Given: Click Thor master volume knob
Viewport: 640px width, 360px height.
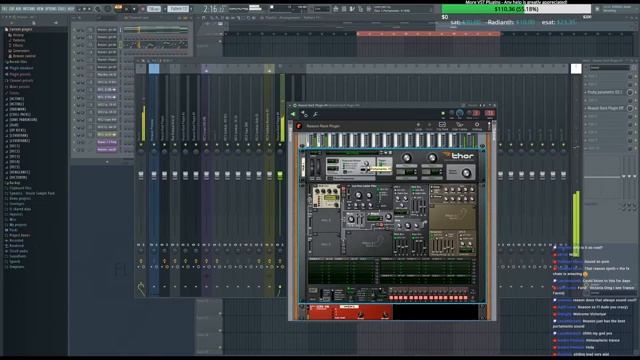Looking at the screenshot, I should 466,173.
